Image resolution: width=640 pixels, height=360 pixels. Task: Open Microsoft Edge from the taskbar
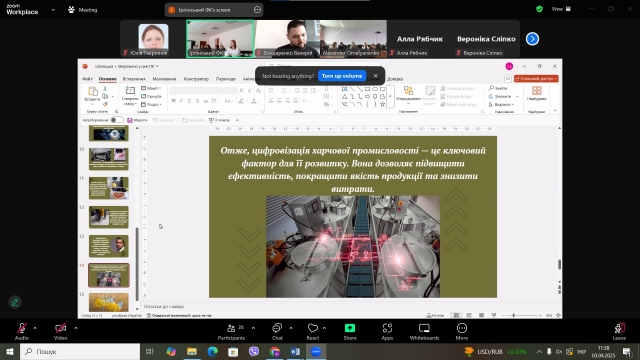point(212,351)
